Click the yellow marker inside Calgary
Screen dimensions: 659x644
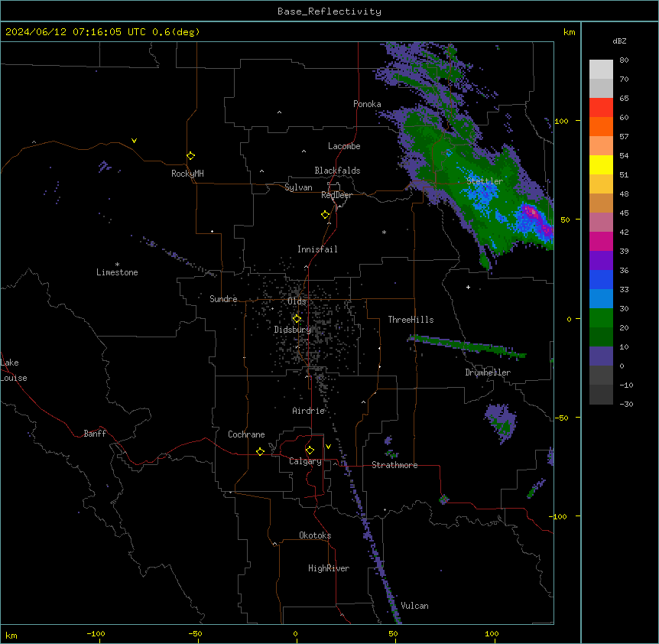click(x=310, y=450)
